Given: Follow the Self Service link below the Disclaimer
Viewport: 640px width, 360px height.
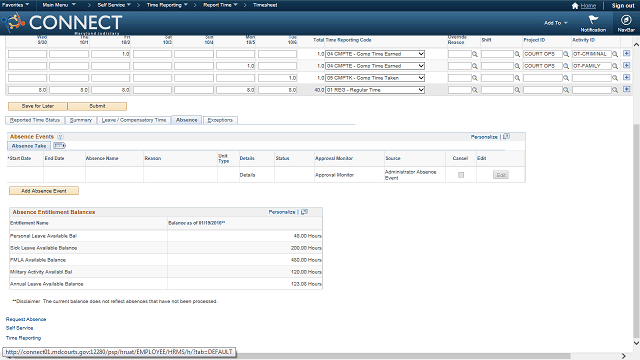Looking at the screenshot, I should (19, 328).
